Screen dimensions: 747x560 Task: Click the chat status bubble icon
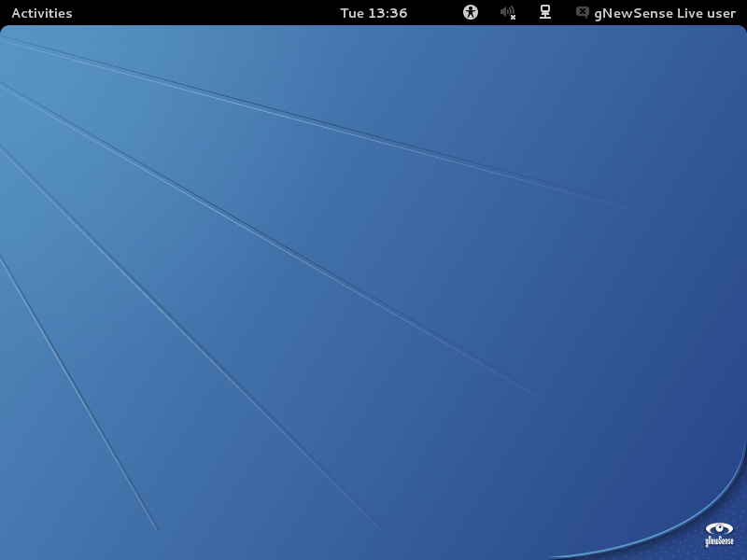[x=583, y=12]
